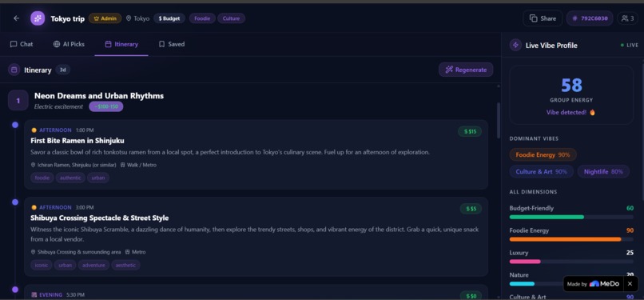Click the ~$100-150 day cost badge
This screenshot has height=300, width=644.
click(106, 106)
